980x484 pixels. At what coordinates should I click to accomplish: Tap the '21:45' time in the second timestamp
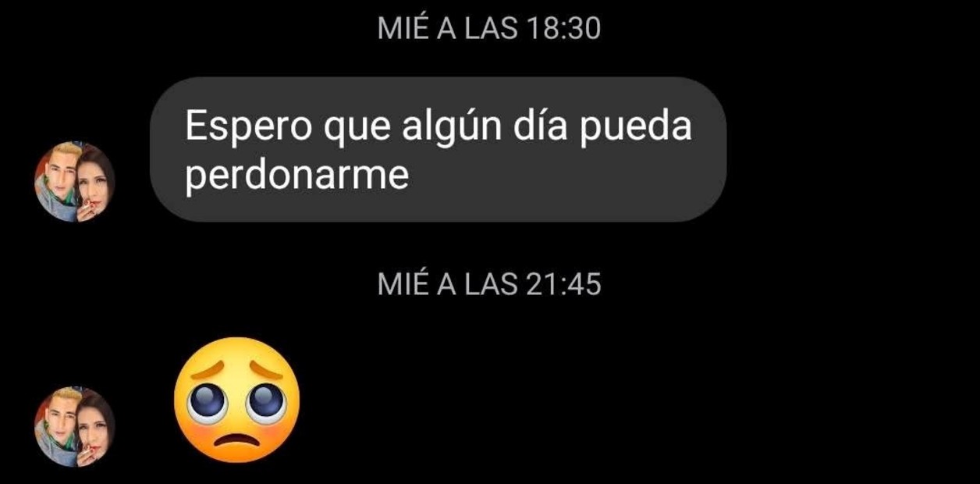[563, 285]
